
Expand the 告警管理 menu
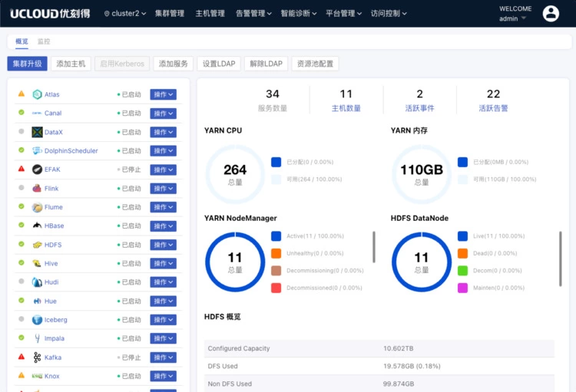click(253, 14)
